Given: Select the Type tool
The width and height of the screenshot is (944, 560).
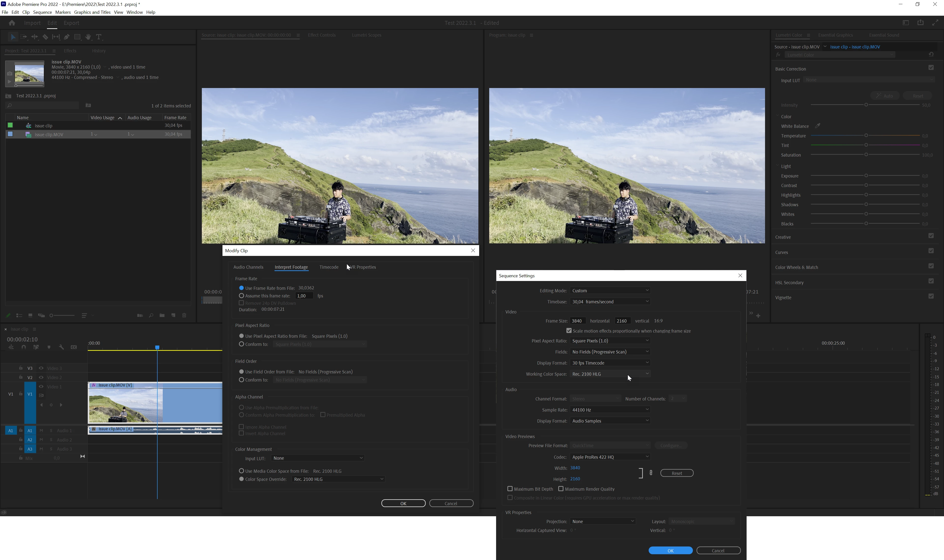Looking at the screenshot, I should point(99,37).
